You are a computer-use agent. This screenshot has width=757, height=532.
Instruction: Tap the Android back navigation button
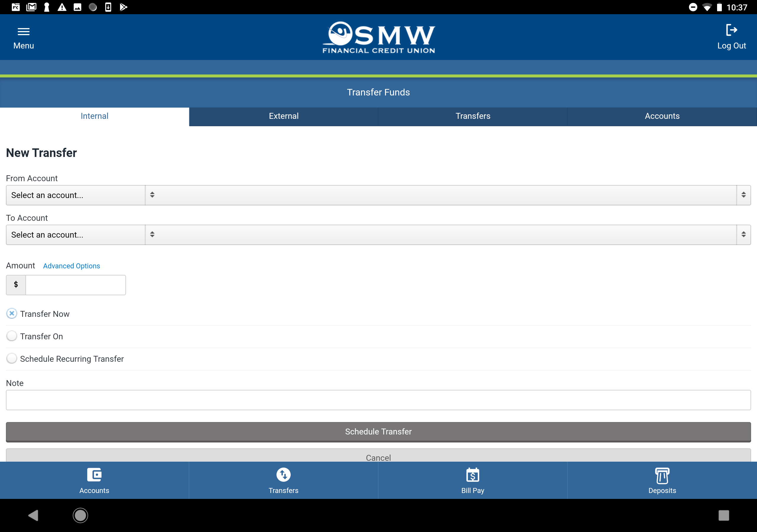point(33,515)
